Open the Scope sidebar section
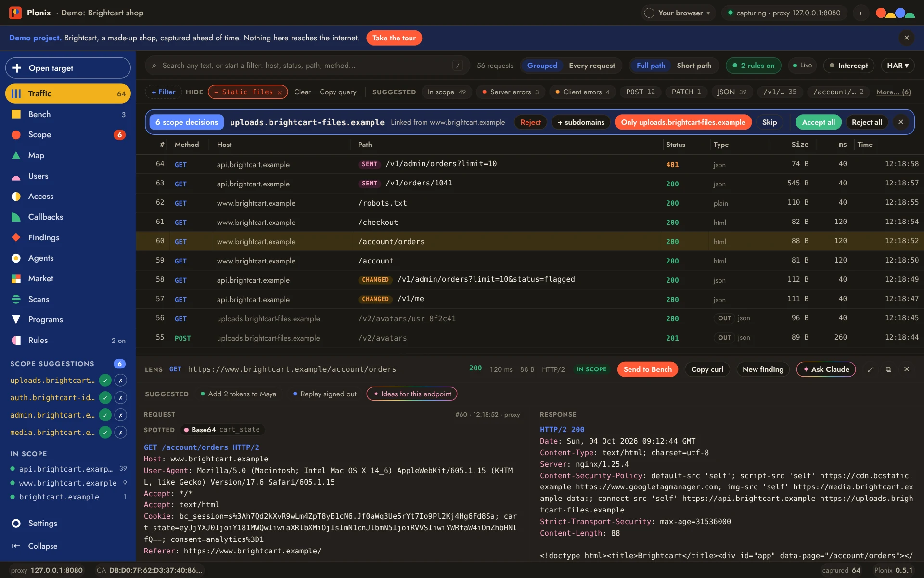 pyautogui.click(x=68, y=135)
